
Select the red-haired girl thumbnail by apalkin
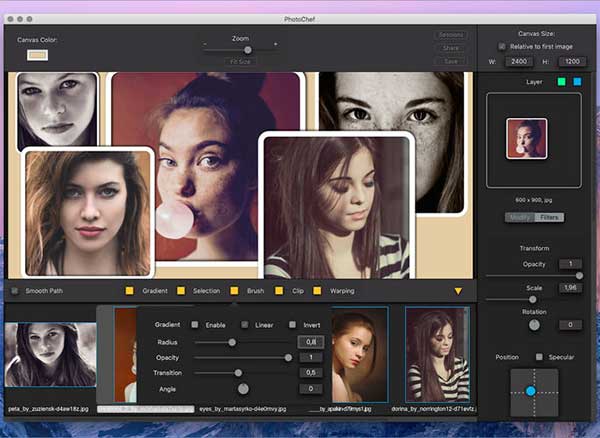pyautogui.click(x=360, y=355)
